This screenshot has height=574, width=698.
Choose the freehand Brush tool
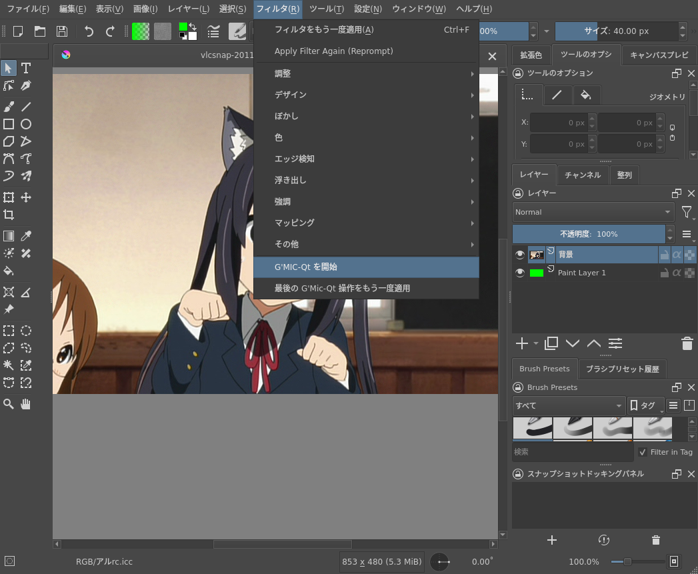click(x=8, y=107)
